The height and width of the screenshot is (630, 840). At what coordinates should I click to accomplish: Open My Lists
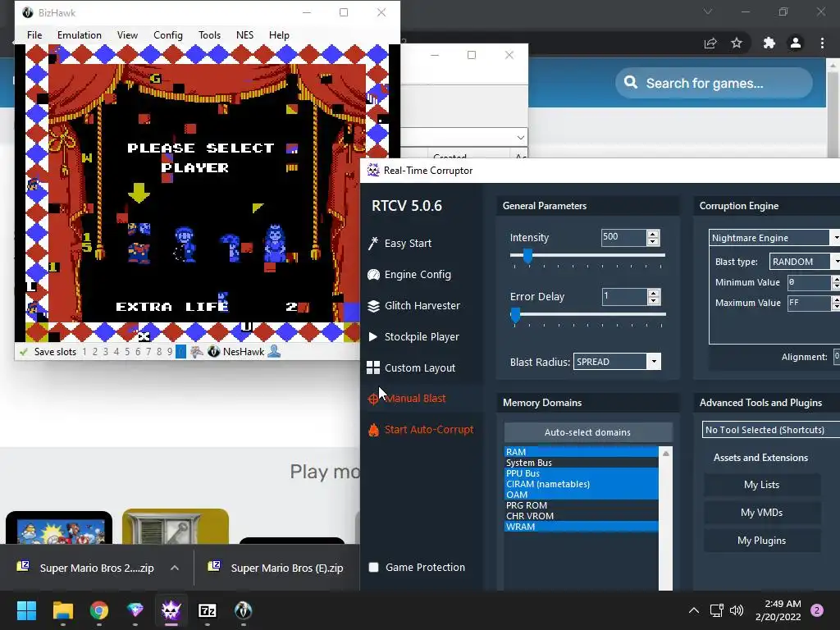(762, 485)
